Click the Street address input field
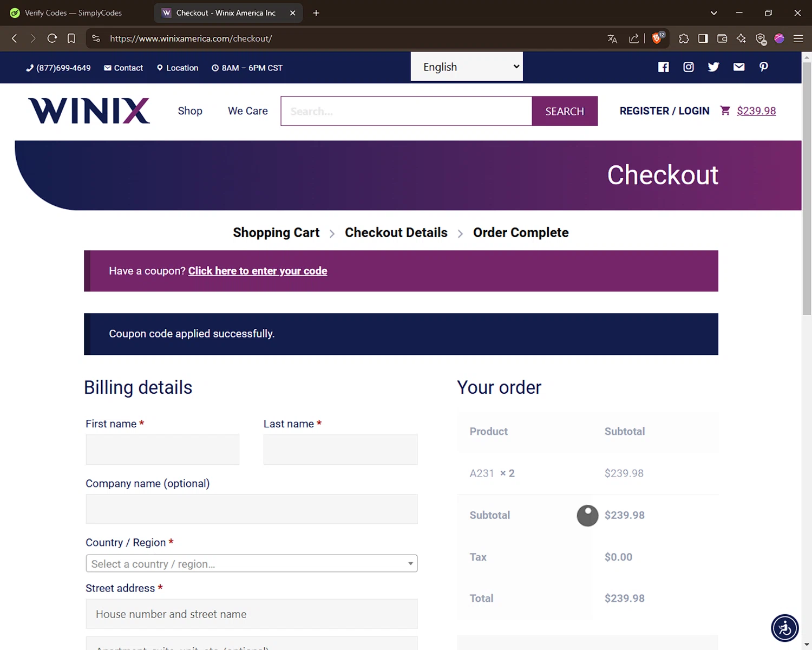Viewport: 812px width, 650px height. click(252, 614)
